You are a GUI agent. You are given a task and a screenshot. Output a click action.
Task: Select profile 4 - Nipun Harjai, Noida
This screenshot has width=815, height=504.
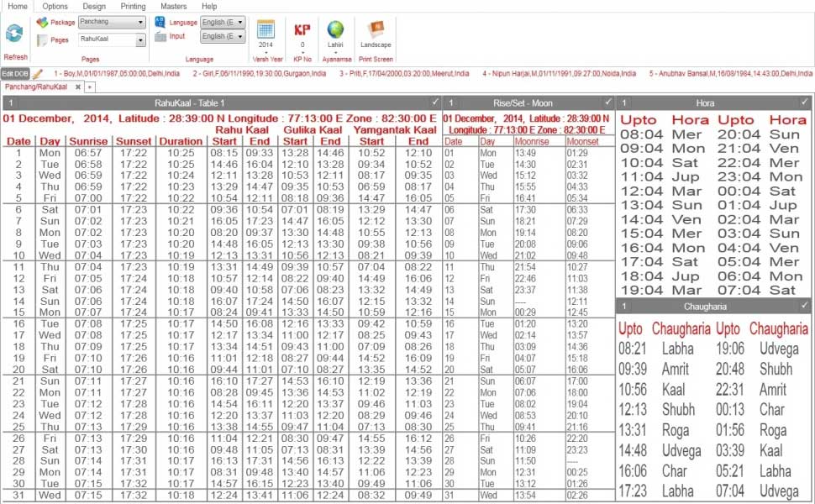coord(559,74)
